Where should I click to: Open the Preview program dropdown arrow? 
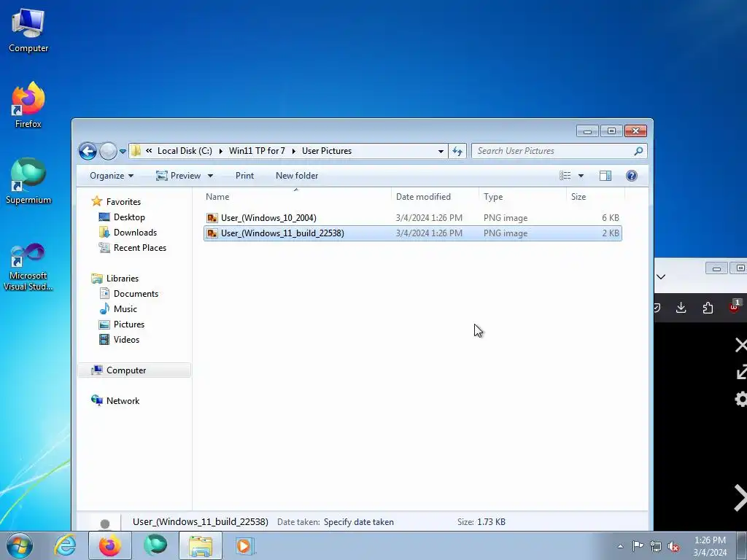click(x=210, y=176)
